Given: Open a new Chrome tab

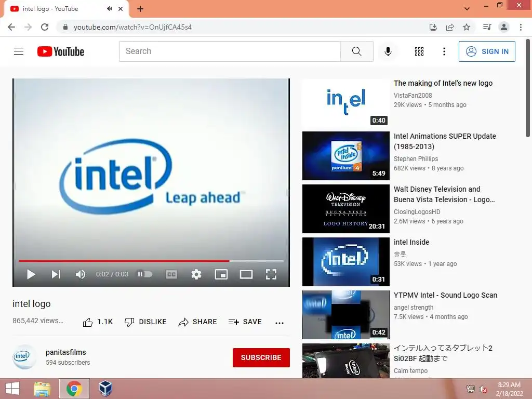Looking at the screenshot, I should tap(140, 9).
